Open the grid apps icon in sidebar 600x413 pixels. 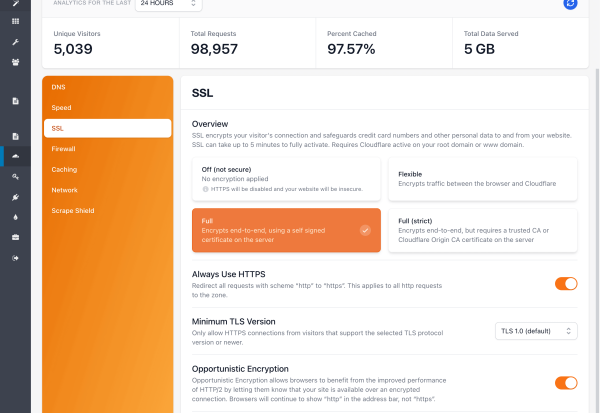[15, 21]
